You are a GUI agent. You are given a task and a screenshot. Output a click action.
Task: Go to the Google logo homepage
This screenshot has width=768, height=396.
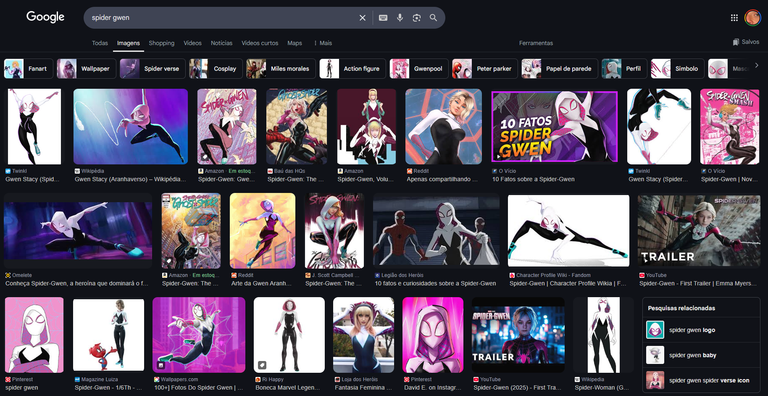click(x=46, y=17)
